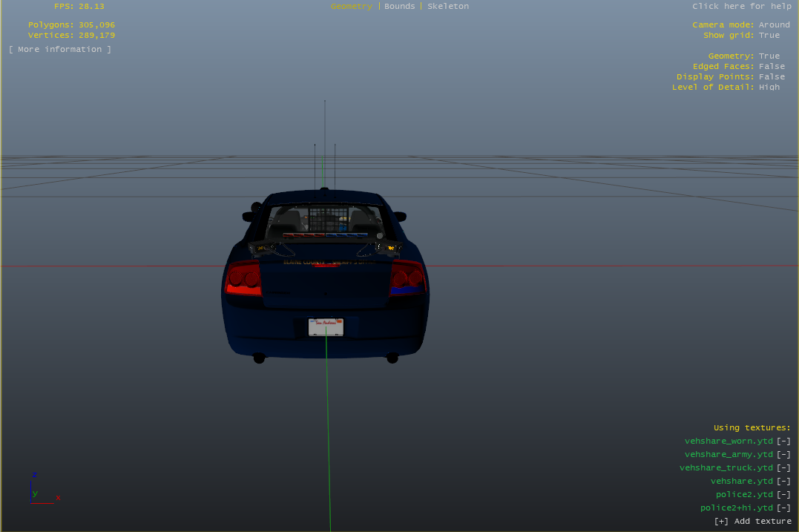Toggle the Show grid value
The image size is (799, 532).
769,35
